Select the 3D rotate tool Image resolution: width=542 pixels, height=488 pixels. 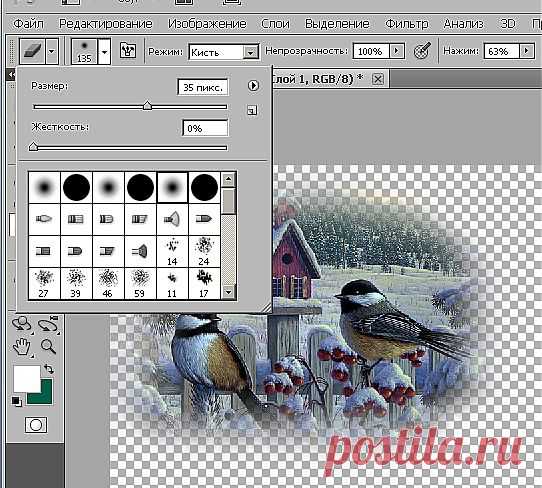[x=22, y=325]
